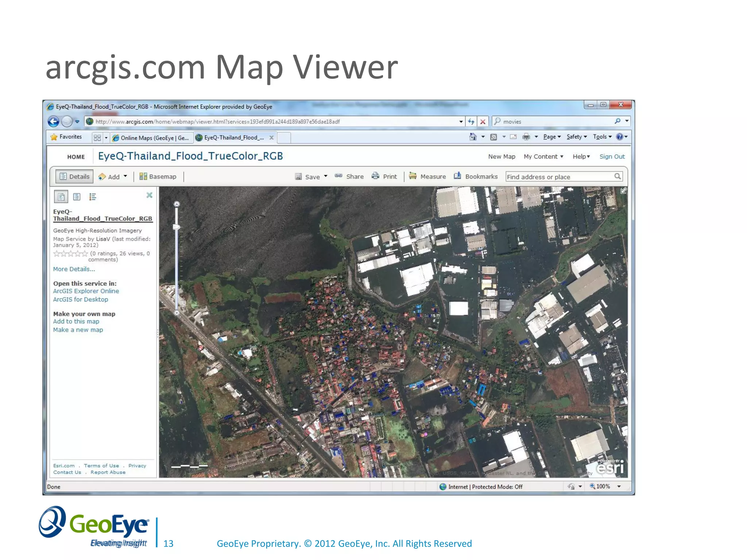
Task: Toggle the Details panel button
Action: tap(74, 176)
